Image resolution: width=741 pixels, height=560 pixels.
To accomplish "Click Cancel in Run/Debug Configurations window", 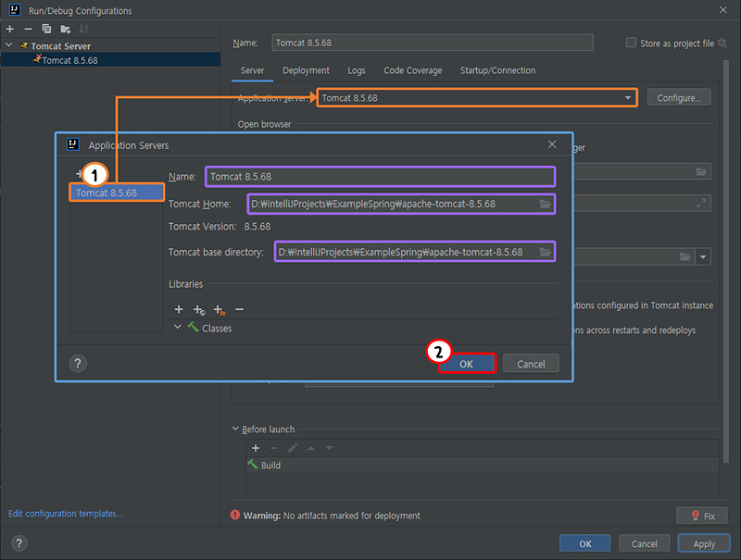I will tap(644, 543).
